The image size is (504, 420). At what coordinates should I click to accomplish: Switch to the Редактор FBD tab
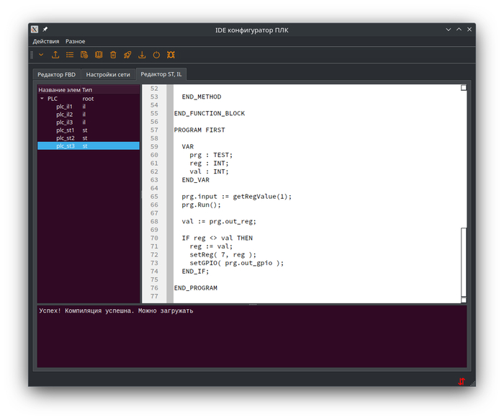coord(57,75)
